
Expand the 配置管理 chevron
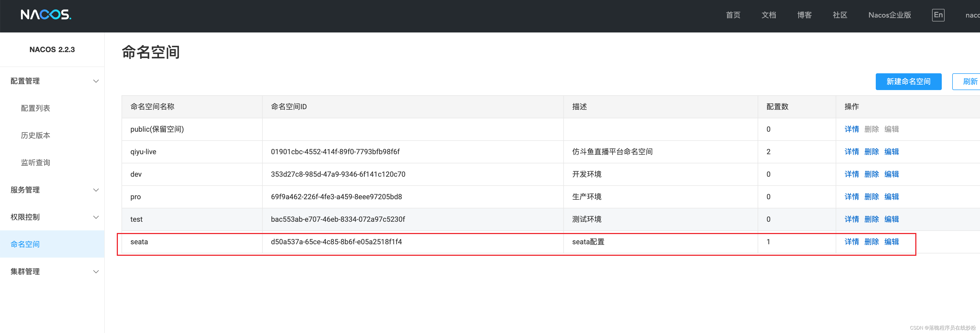96,81
